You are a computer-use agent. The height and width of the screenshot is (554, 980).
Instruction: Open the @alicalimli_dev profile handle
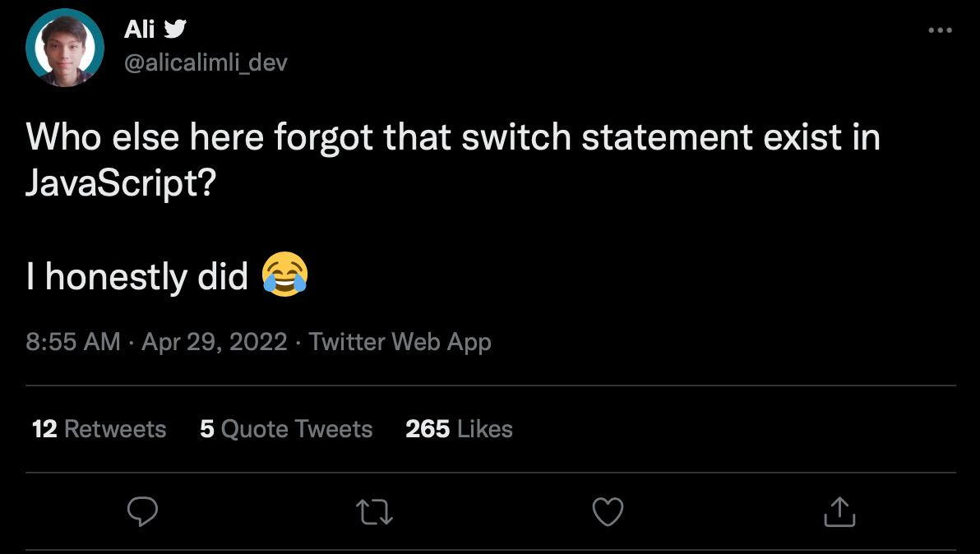[206, 62]
